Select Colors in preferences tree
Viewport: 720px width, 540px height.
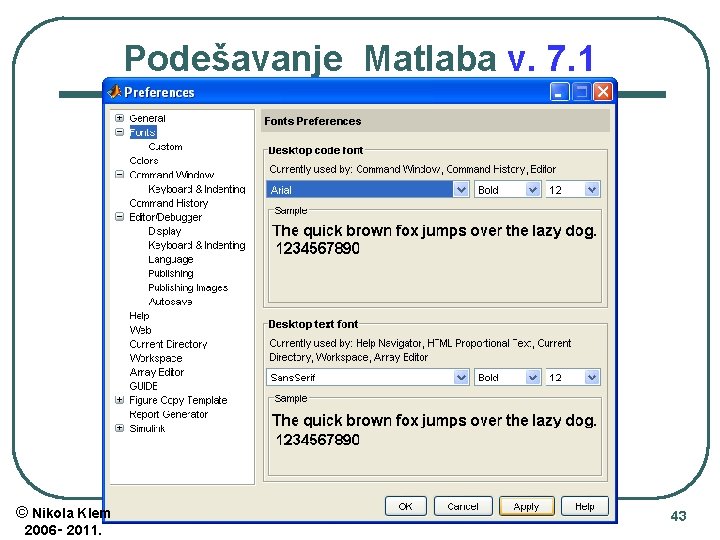[x=144, y=161]
